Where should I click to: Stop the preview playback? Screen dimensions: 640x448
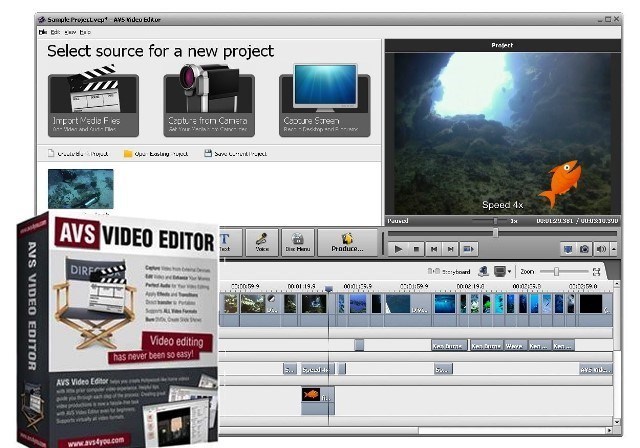pos(417,249)
